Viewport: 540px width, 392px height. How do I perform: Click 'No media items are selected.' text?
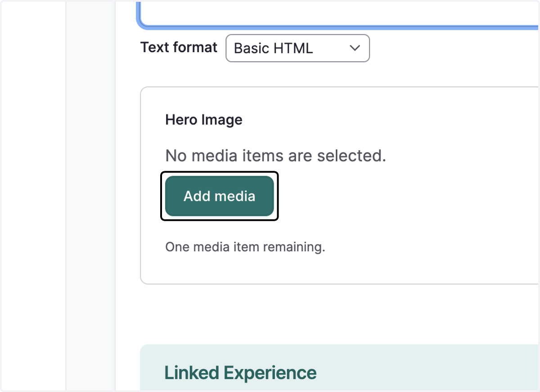[x=276, y=156]
